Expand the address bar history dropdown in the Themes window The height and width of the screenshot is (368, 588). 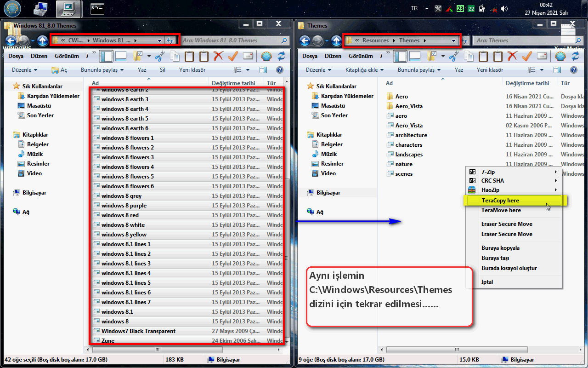click(454, 40)
